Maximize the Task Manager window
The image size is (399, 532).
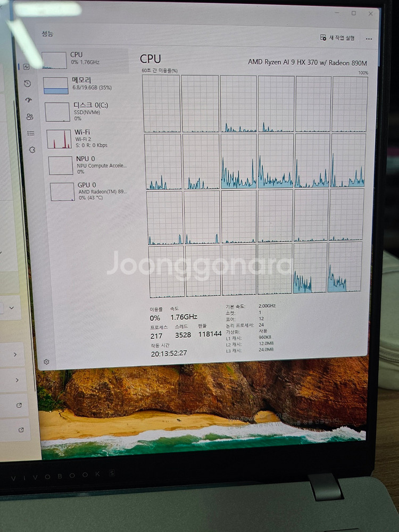pos(354,13)
